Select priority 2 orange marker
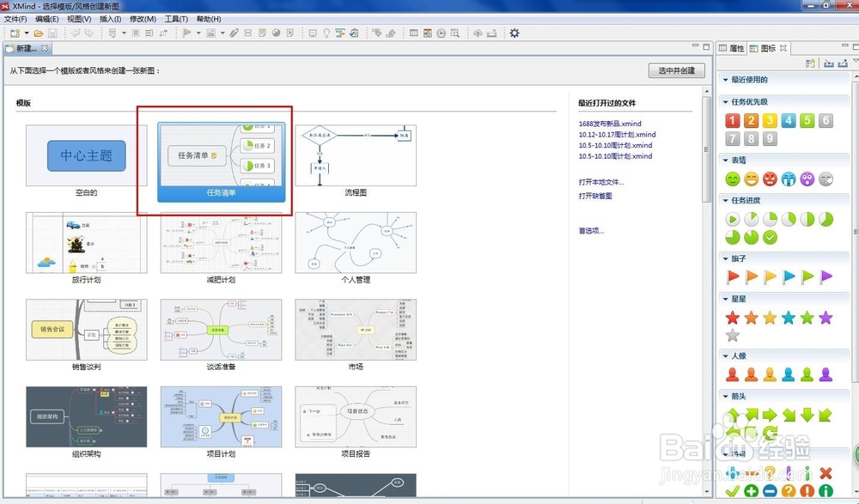The width and height of the screenshot is (859, 504). pyautogui.click(x=751, y=120)
